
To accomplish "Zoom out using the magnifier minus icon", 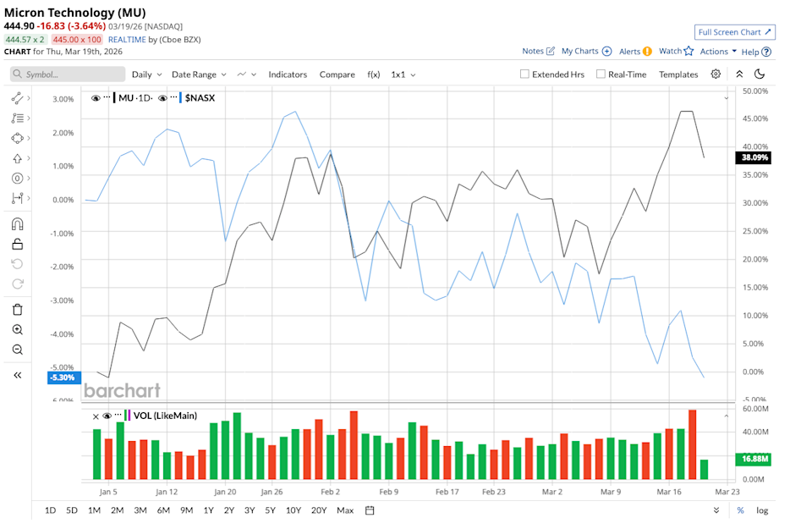I will click(x=17, y=350).
